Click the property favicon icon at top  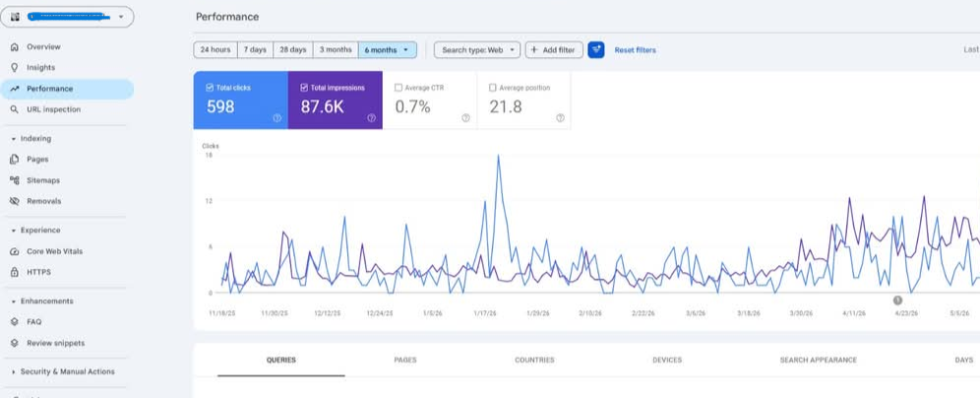(x=15, y=17)
